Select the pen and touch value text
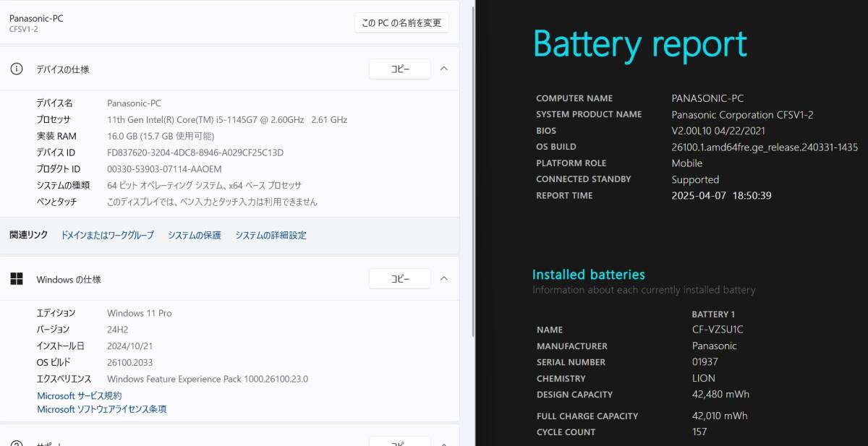This screenshot has height=446, width=868. click(x=212, y=202)
